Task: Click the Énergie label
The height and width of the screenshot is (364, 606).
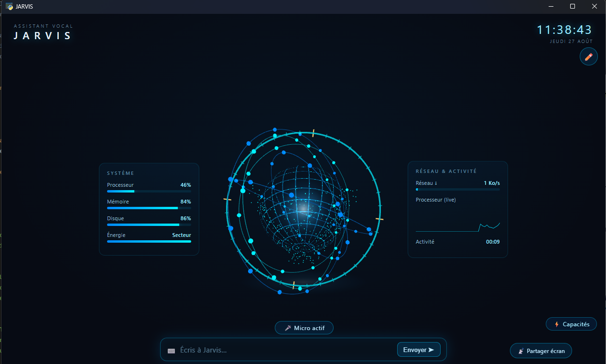Action: tap(116, 235)
